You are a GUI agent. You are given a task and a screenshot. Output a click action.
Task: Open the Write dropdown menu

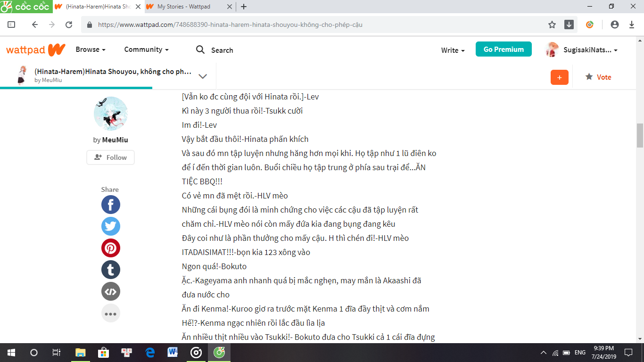tap(453, 50)
